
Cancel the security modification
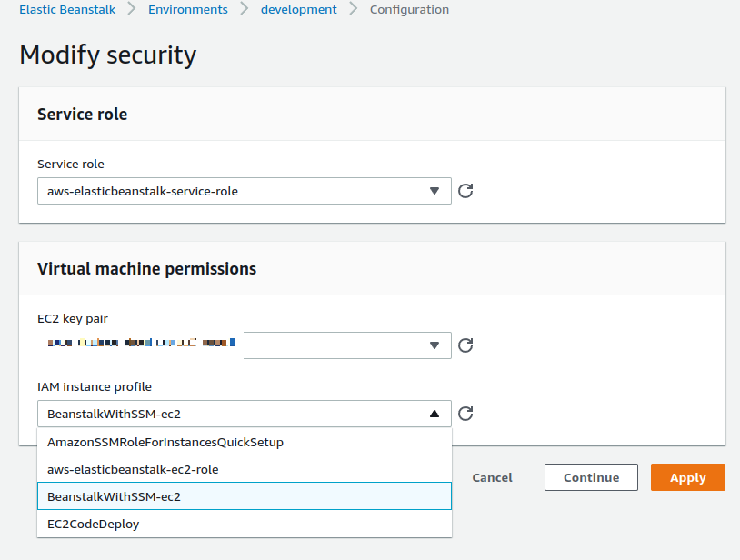pos(492,477)
